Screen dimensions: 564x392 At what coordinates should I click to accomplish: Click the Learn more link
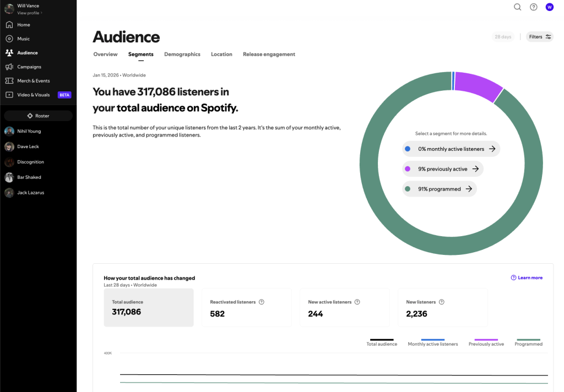(x=527, y=278)
